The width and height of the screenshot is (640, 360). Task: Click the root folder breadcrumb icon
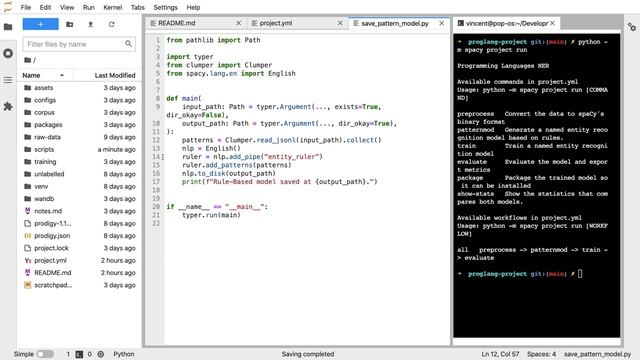pos(28,60)
